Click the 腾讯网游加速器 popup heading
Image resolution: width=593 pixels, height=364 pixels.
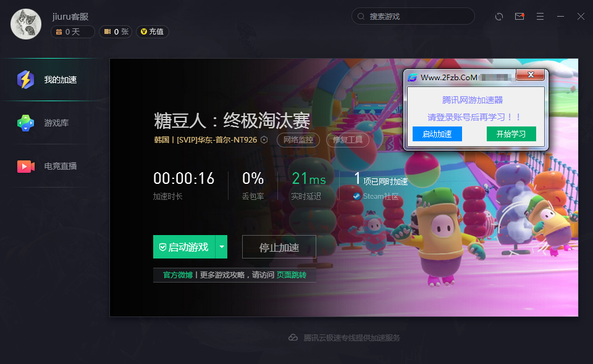pos(473,100)
